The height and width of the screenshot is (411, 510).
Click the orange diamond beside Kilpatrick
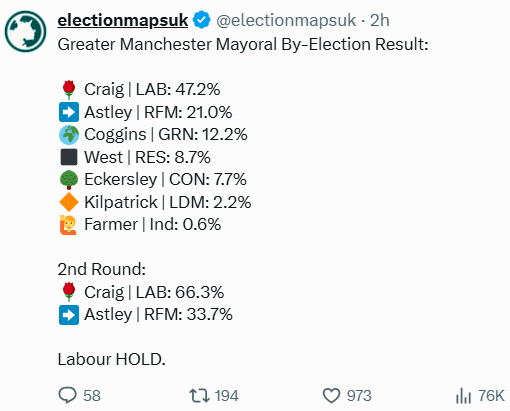[x=69, y=202]
